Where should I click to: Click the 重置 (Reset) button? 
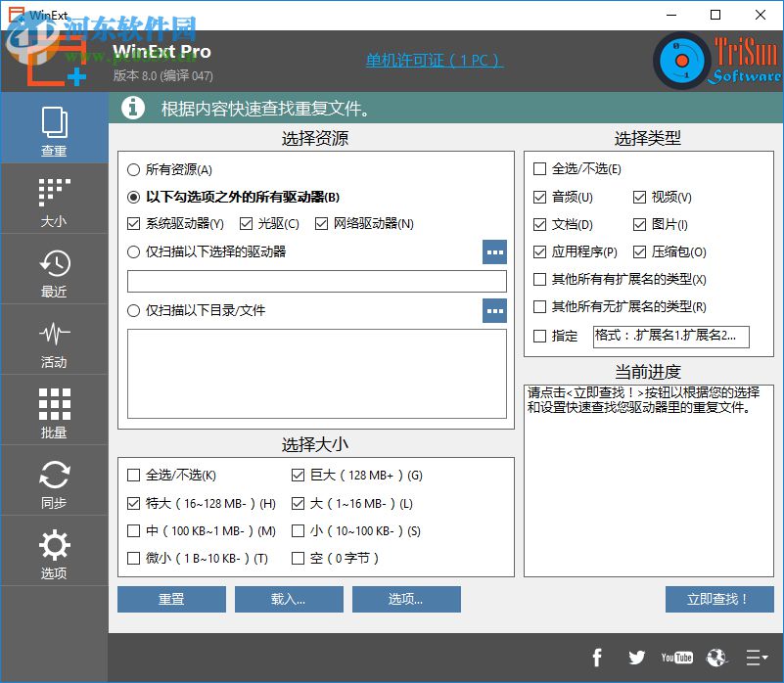(171, 599)
